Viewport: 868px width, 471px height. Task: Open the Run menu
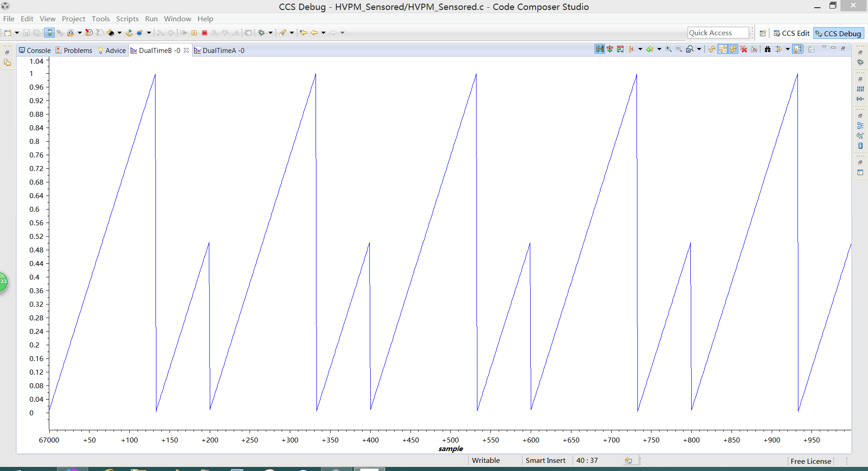151,19
